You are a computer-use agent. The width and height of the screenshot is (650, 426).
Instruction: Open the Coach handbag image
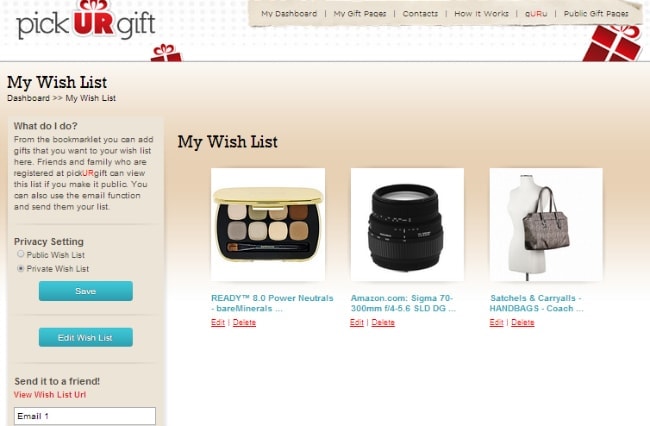point(546,225)
